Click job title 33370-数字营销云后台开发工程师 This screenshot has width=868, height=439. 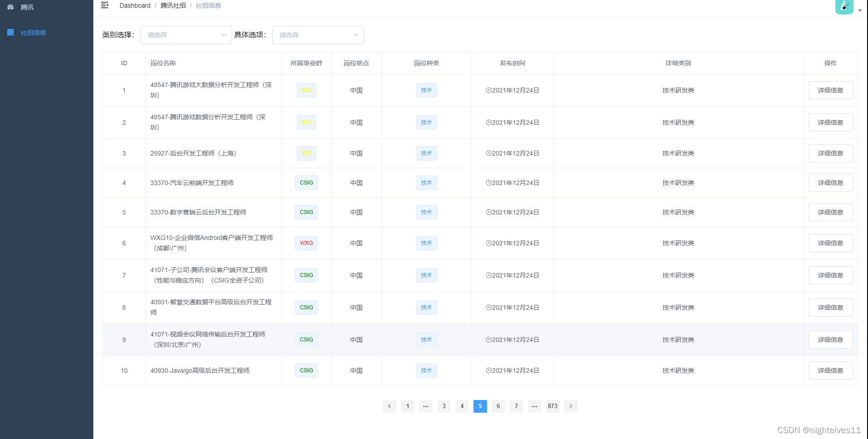[198, 212]
